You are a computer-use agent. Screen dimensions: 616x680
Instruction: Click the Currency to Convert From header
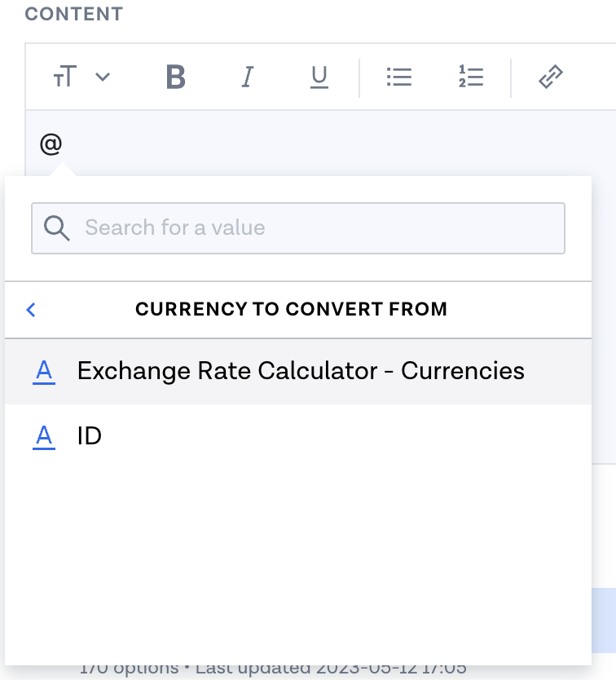pos(291,310)
